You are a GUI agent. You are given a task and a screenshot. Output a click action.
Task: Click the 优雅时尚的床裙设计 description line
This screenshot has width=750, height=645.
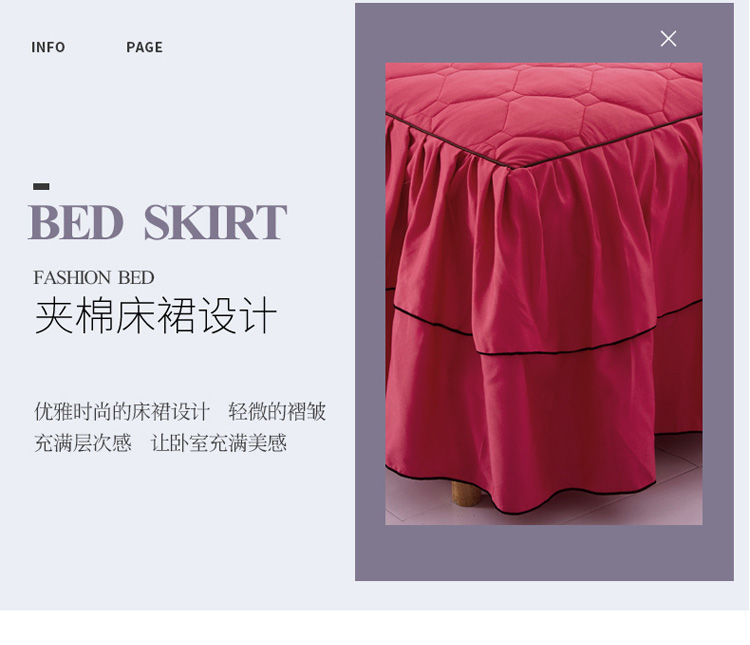tap(122, 411)
